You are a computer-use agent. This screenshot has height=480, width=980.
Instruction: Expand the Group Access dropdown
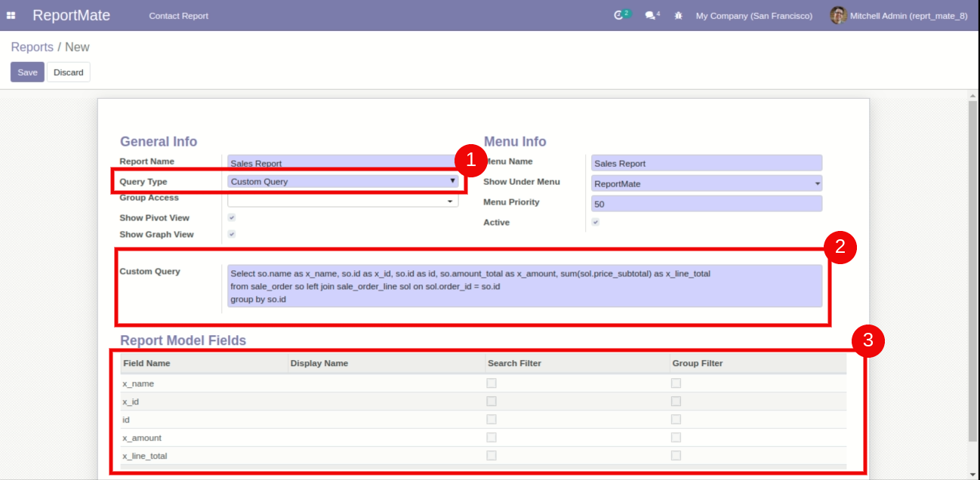point(343,202)
